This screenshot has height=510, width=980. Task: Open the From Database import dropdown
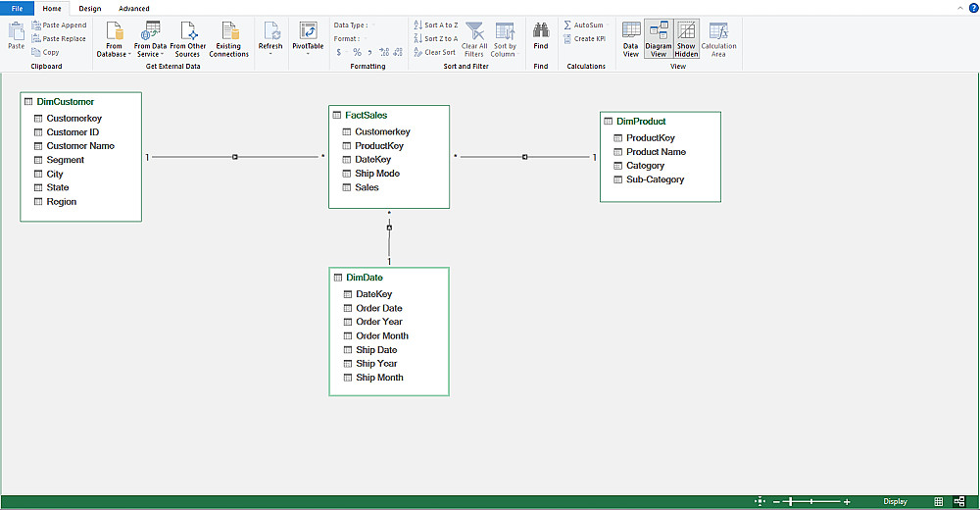pos(114,39)
